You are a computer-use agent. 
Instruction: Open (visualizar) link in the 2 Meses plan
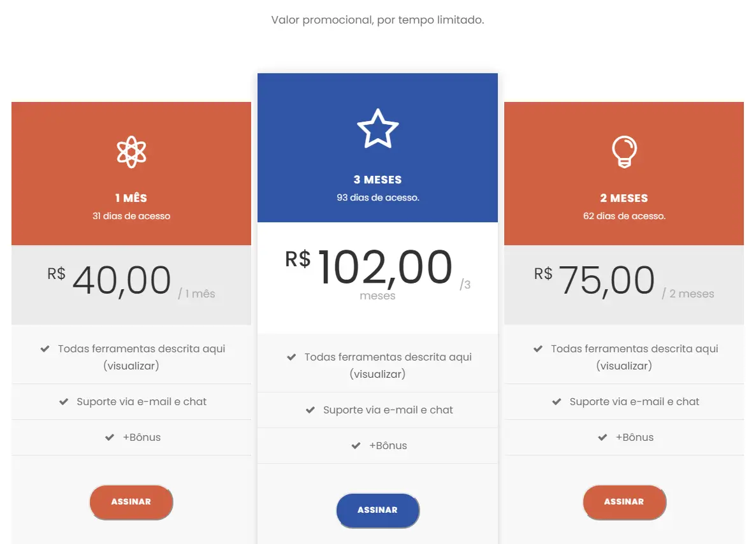pos(625,366)
